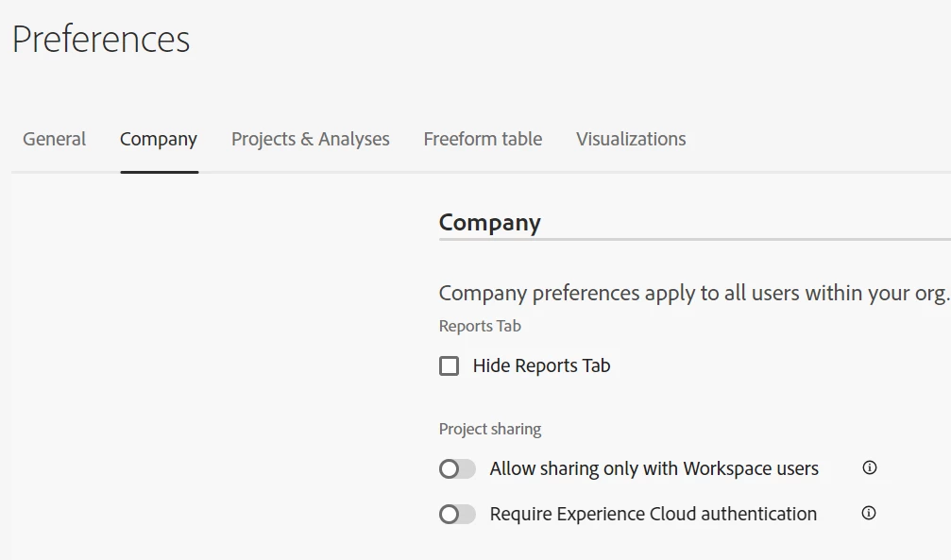Click the company preferences description sentence
This screenshot has width=951, height=560.
692,293
